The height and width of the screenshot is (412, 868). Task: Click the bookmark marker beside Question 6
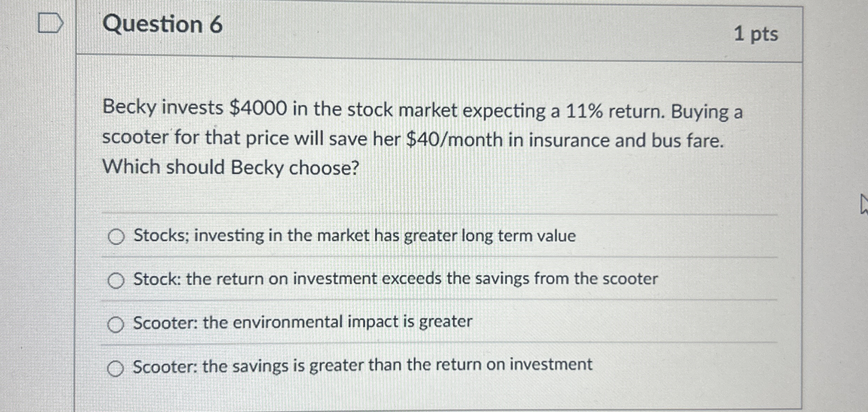click(x=49, y=23)
